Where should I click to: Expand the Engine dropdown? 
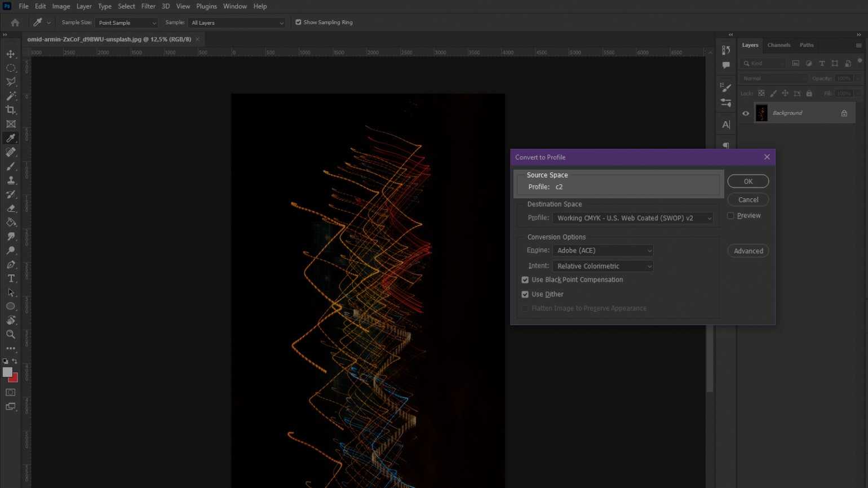coord(603,251)
